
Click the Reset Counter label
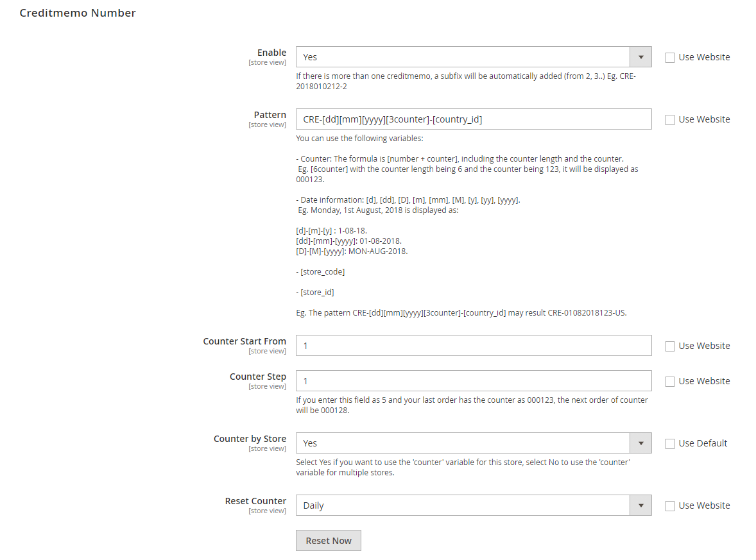click(255, 501)
